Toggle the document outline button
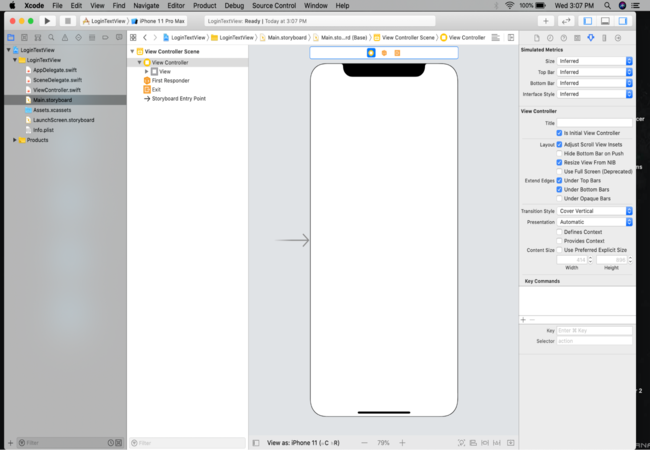This screenshot has width=650, height=450. pyautogui.click(x=256, y=443)
